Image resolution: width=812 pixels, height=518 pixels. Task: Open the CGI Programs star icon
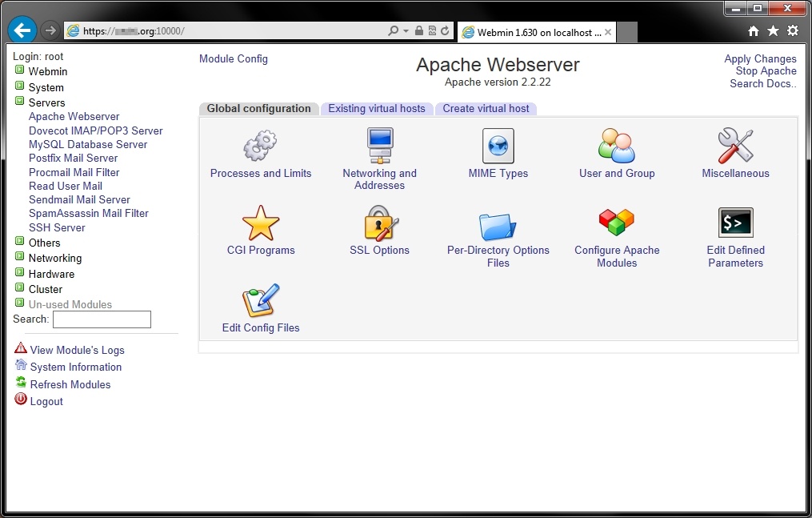point(260,223)
